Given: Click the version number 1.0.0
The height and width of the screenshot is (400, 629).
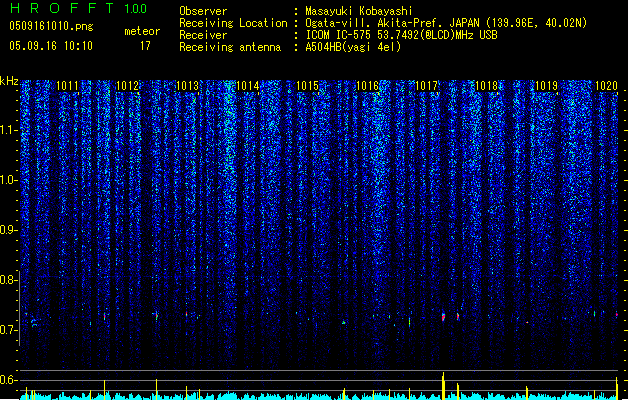Looking at the screenshot, I should (x=135, y=9).
